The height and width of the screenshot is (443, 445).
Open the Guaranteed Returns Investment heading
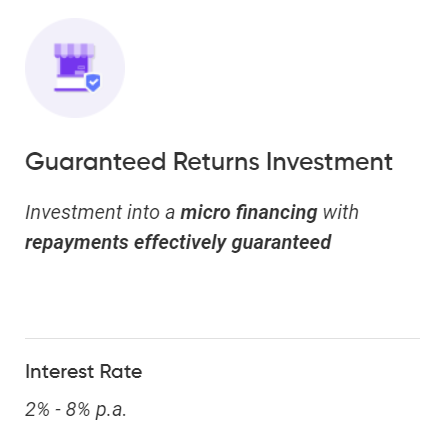pos(209,162)
